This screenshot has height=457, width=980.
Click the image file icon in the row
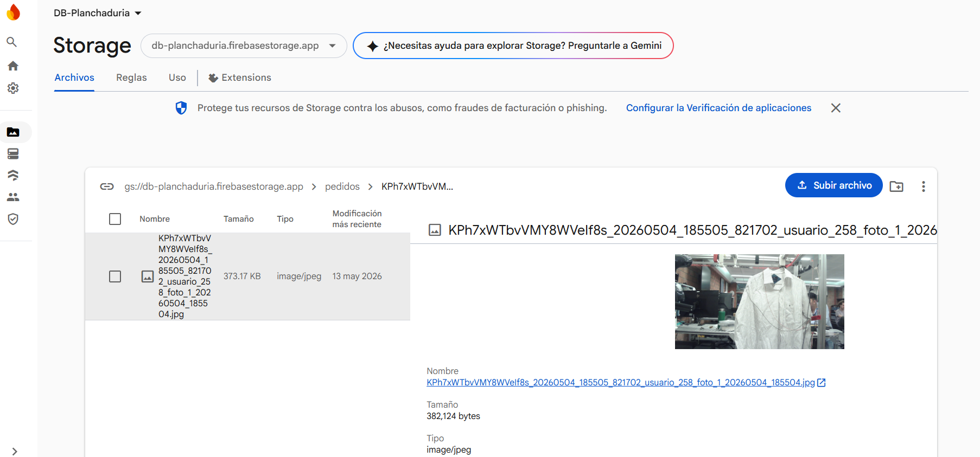click(x=148, y=276)
